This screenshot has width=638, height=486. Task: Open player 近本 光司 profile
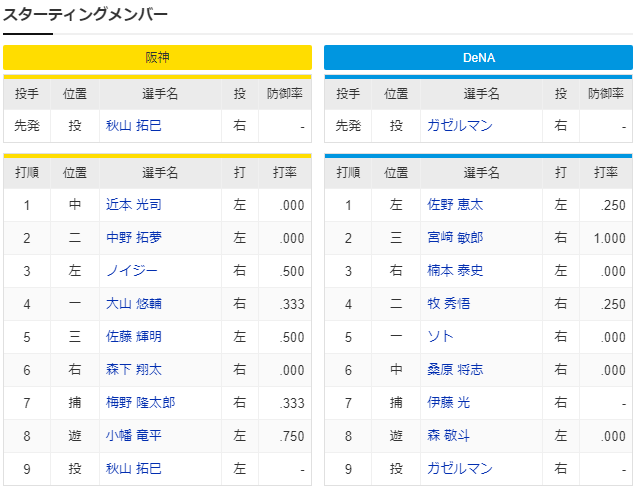point(133,204)
